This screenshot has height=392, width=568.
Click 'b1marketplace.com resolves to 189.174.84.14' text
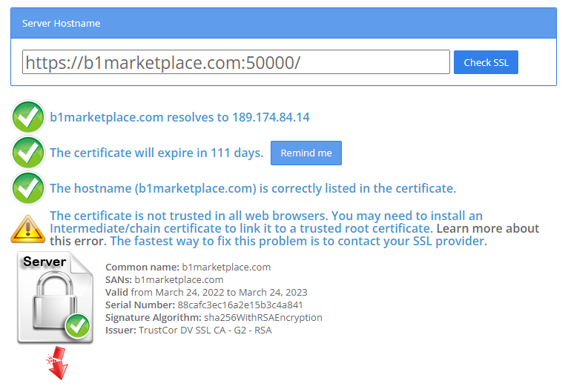(179, 117)
